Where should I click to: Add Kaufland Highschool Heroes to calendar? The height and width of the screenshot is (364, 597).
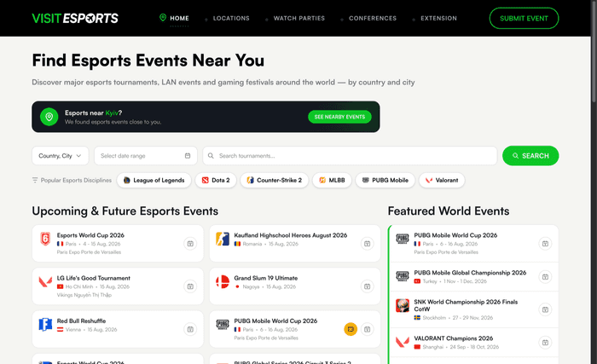(x=367, y=243)
